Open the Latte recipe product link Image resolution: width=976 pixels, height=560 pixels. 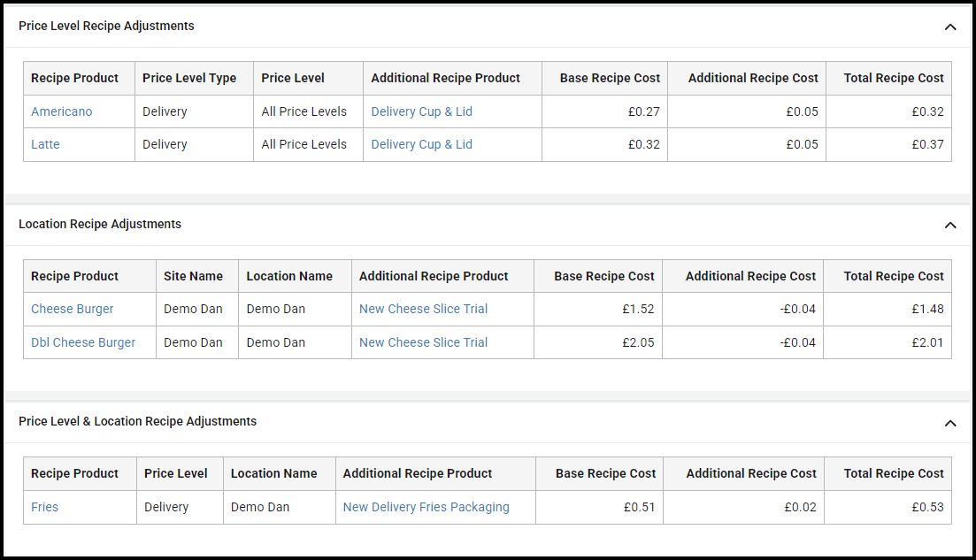pos(45,144)
